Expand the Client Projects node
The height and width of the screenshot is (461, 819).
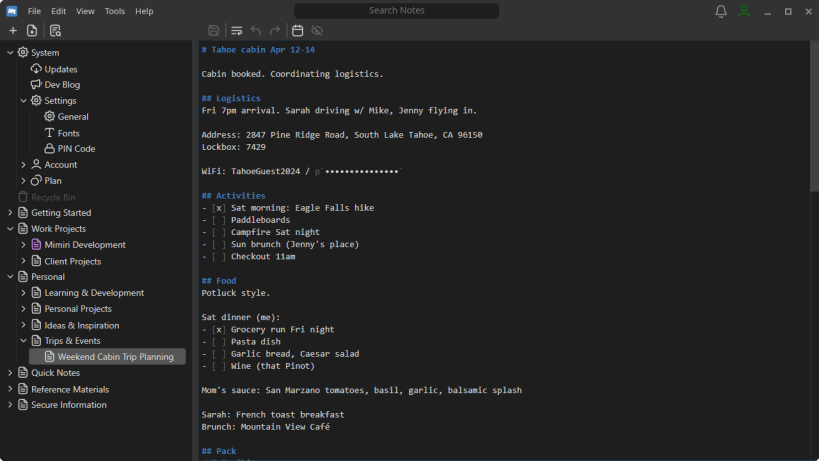pyautogui.click(x=24, y=261)
